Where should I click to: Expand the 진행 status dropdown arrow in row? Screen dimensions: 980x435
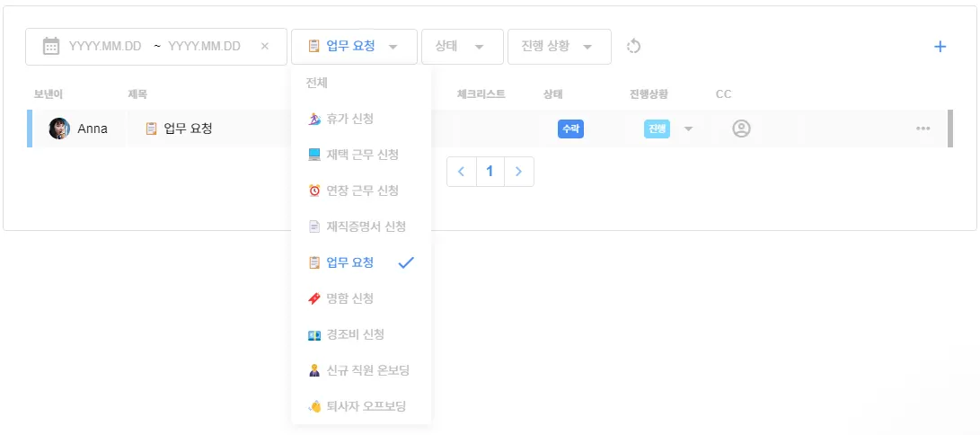[688, 129]
